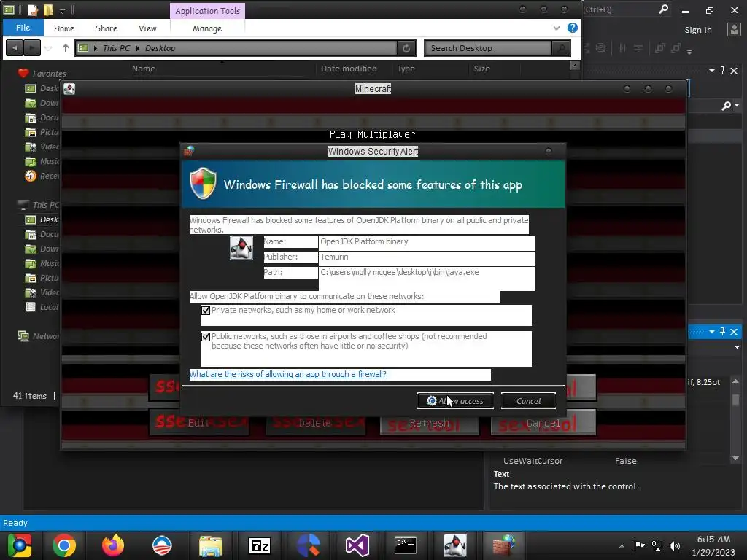Open the Command Prompt taskbar icon

(406, 545)
